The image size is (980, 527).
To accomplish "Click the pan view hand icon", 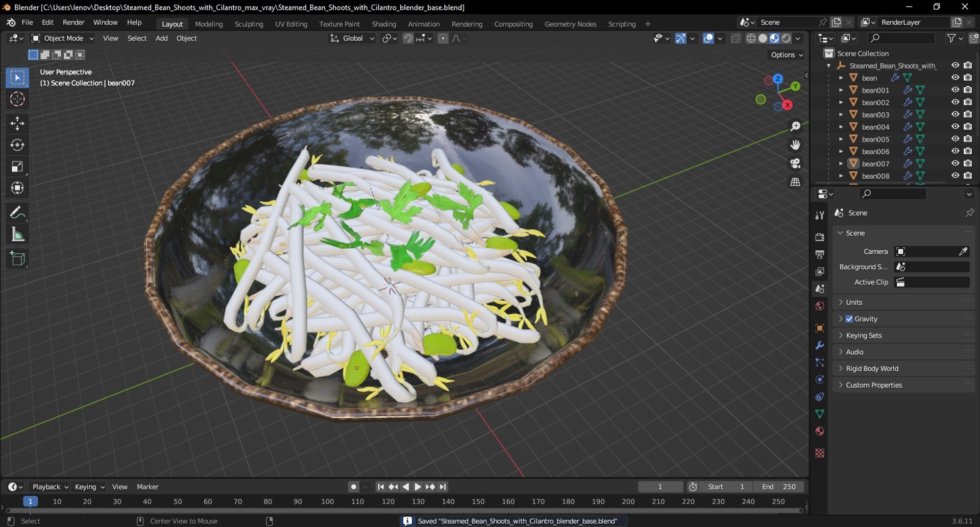I will [x=795, y=145].
